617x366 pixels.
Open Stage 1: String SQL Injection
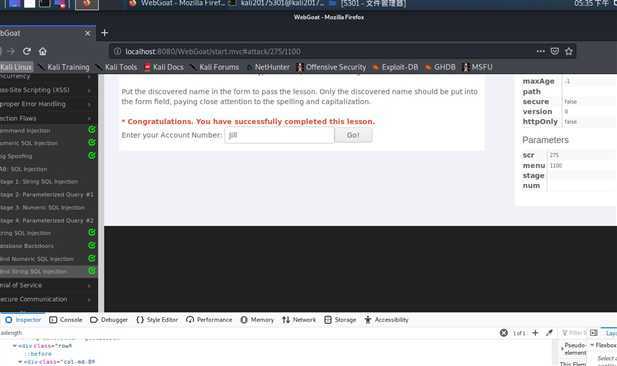pyautogui.click(x=39, y=182)
